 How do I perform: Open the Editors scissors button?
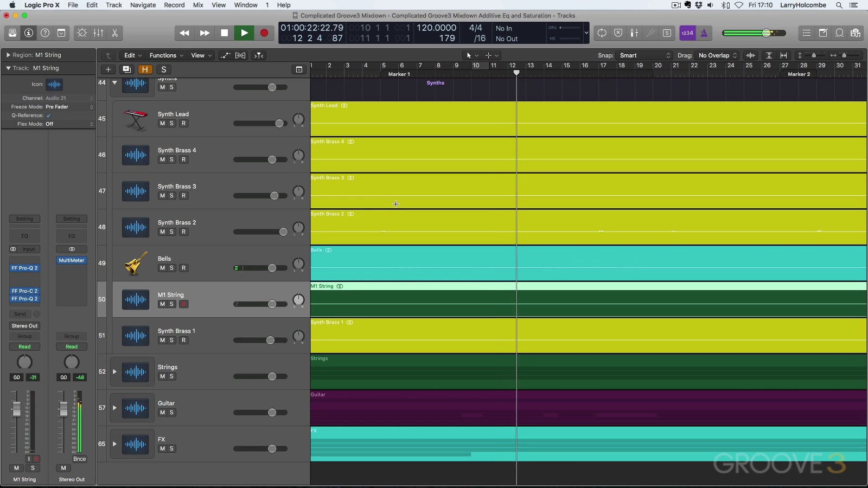click(x=114, y=33)
